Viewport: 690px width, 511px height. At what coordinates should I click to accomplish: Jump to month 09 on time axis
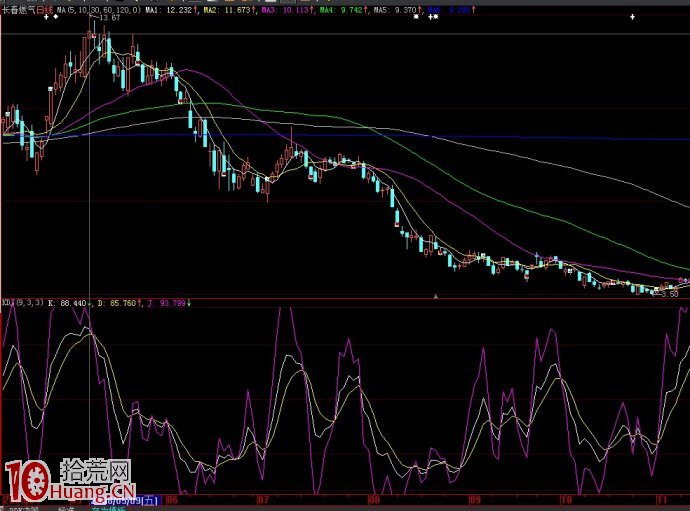click(474, 499)
